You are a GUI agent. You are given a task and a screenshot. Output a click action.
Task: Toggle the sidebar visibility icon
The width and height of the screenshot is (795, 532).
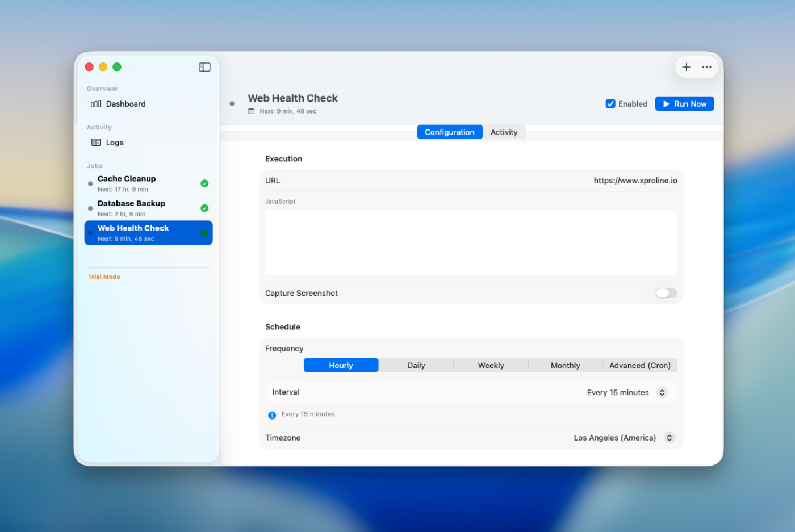tap(204, 67)
